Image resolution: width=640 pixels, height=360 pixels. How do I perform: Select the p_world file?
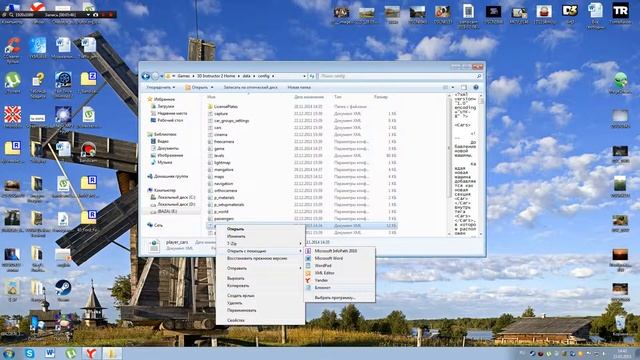point(221,211)
